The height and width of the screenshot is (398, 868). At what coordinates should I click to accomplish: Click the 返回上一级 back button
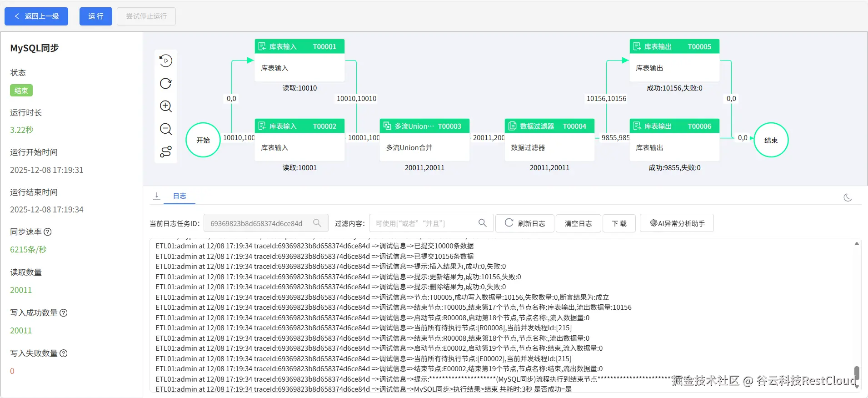(36, 16)
